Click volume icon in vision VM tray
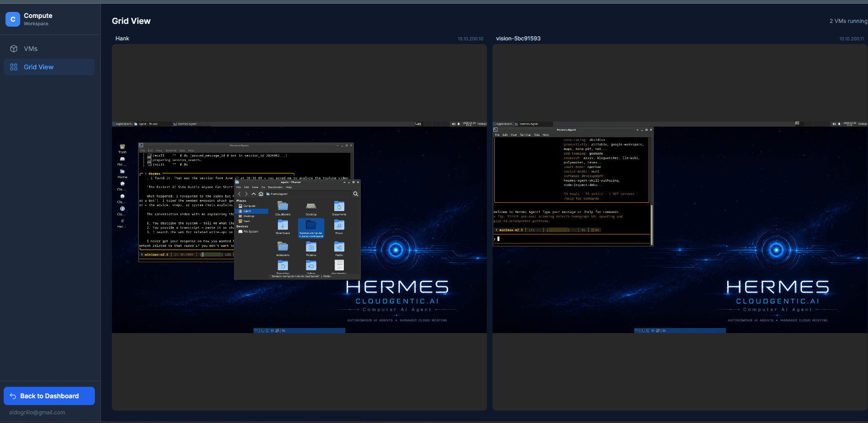The width and height of the screenshot is (868, 423). point(834,124)
